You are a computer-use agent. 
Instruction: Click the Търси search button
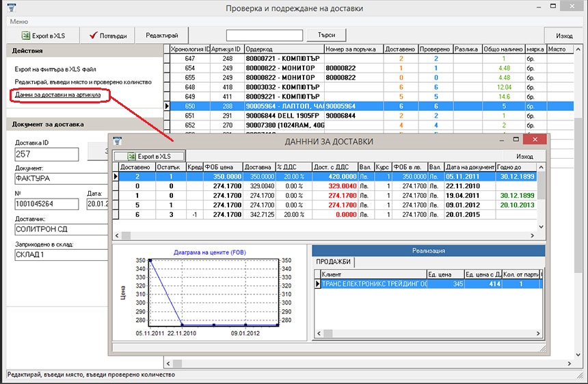click(326, 35)
